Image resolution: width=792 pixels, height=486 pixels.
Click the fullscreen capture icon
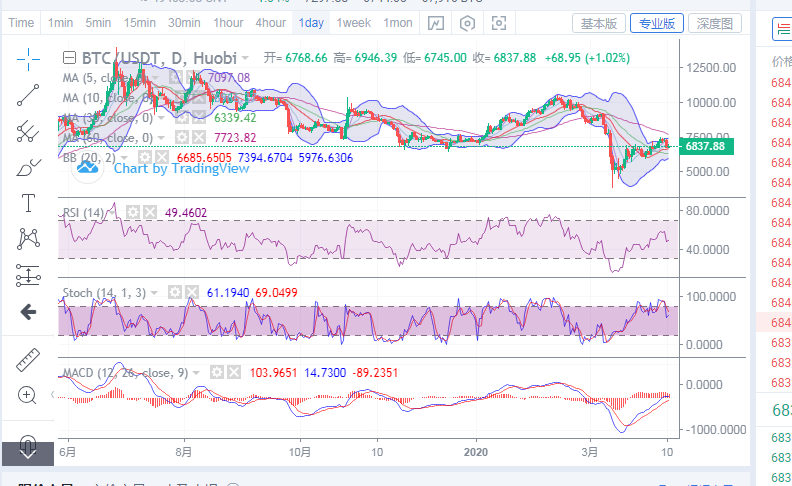tap(499, 23)
